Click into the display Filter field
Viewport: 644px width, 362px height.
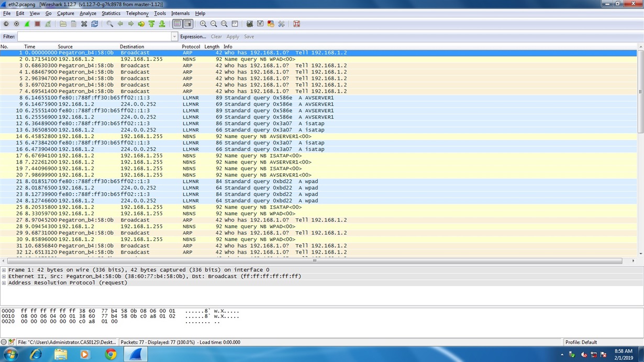click(94, 37)
